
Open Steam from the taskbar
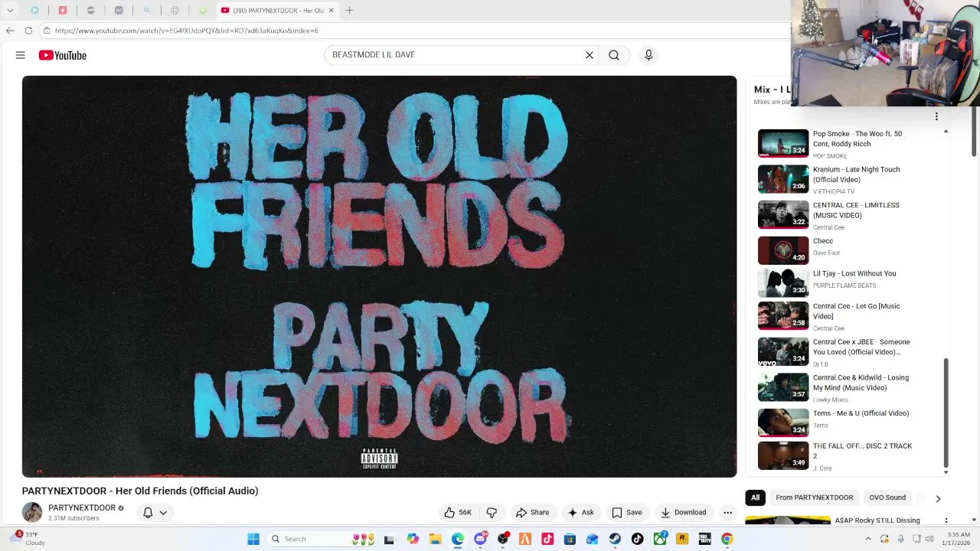click(615, 539)
